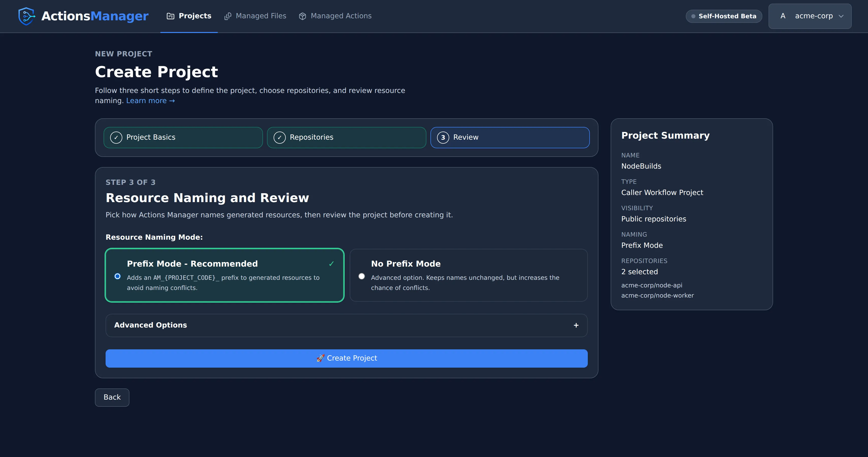Viewport: 868px width, 457px height.
Task: Click the Self-Hosted Beta badge
Action: click(x=724, y=16)
